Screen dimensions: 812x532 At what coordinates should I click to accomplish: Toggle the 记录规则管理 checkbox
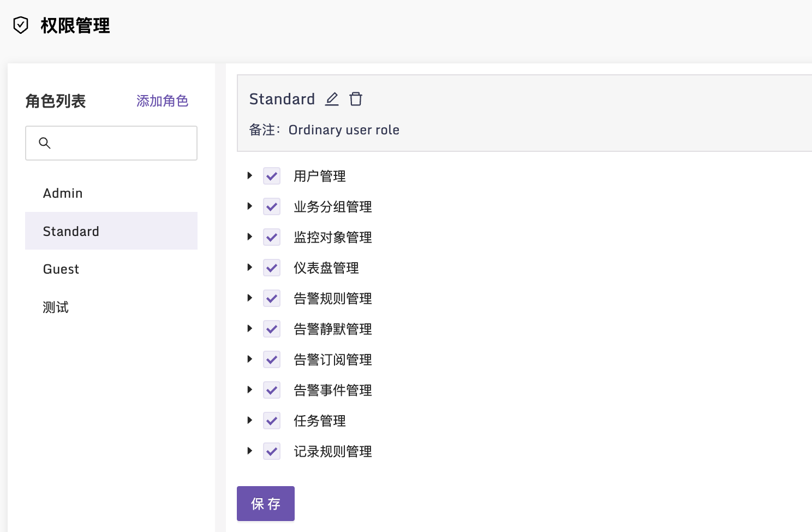click(272, 452)
